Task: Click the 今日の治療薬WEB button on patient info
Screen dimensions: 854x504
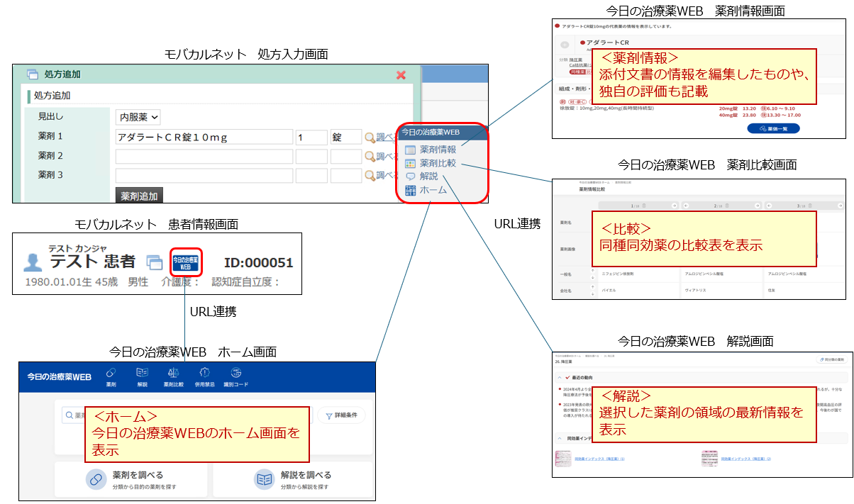Action: point(186,263)
